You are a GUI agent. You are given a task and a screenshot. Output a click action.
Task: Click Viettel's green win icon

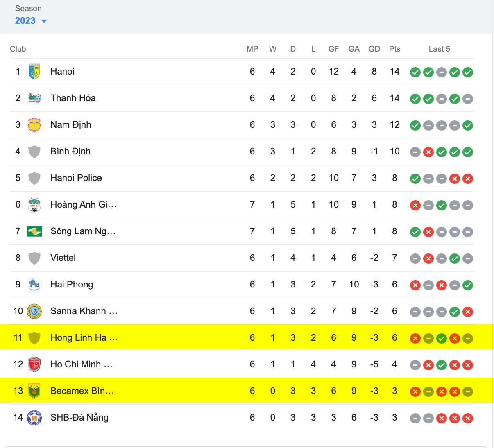[455, 259]
